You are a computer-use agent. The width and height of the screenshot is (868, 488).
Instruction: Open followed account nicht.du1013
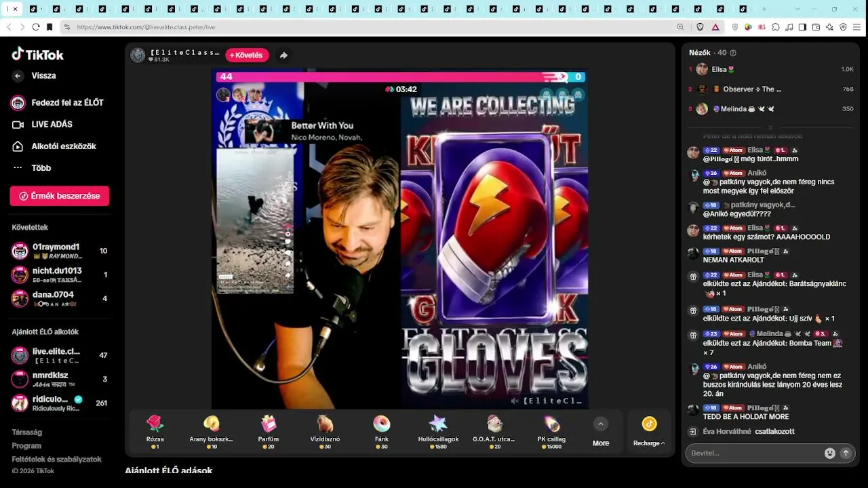60,274
